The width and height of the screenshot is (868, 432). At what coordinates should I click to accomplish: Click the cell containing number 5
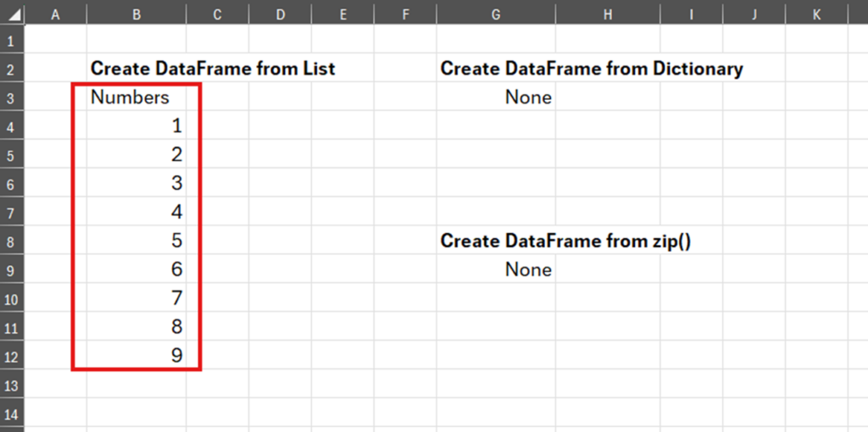136,241
